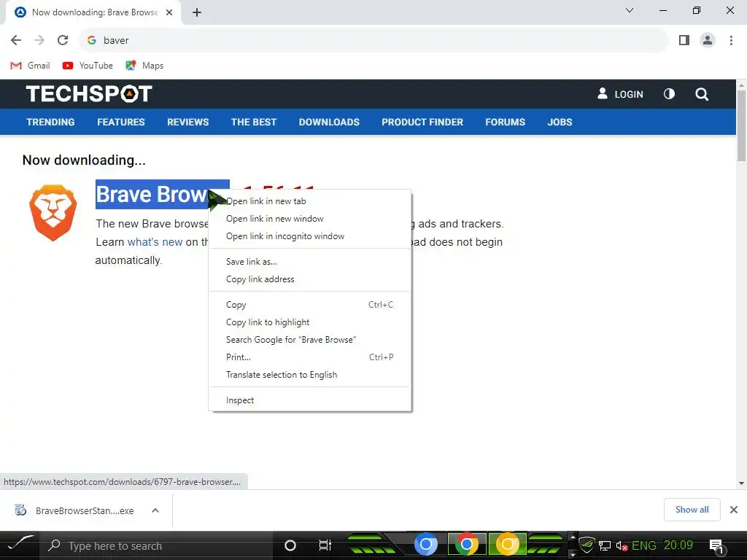
Task: Close the Now downloading tab
Action: coord(169,12)
